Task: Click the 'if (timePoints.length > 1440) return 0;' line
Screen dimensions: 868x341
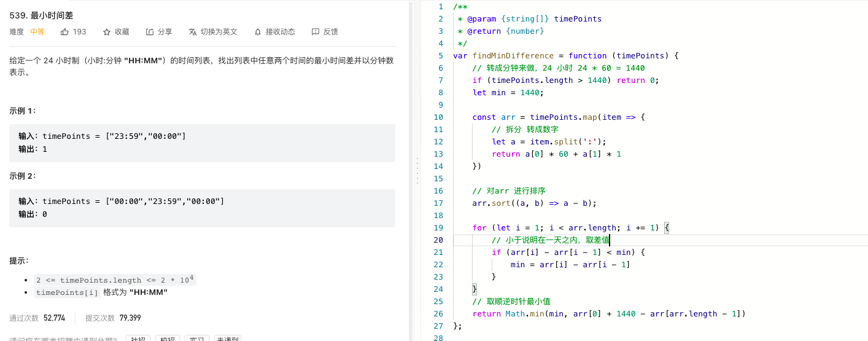Action: [565, 80]
